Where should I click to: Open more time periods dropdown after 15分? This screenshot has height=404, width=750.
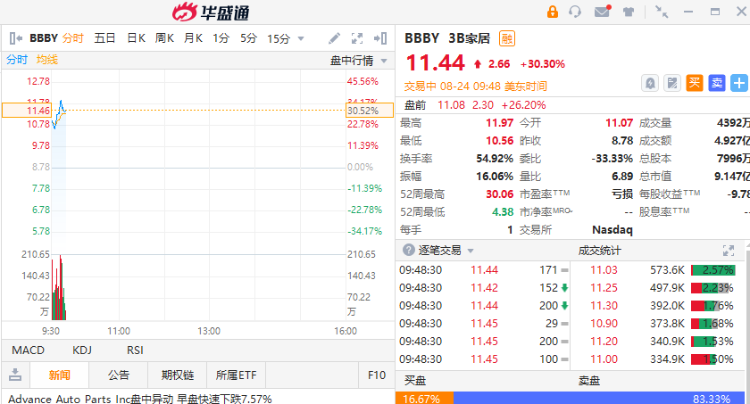click(x=301, y=39)
